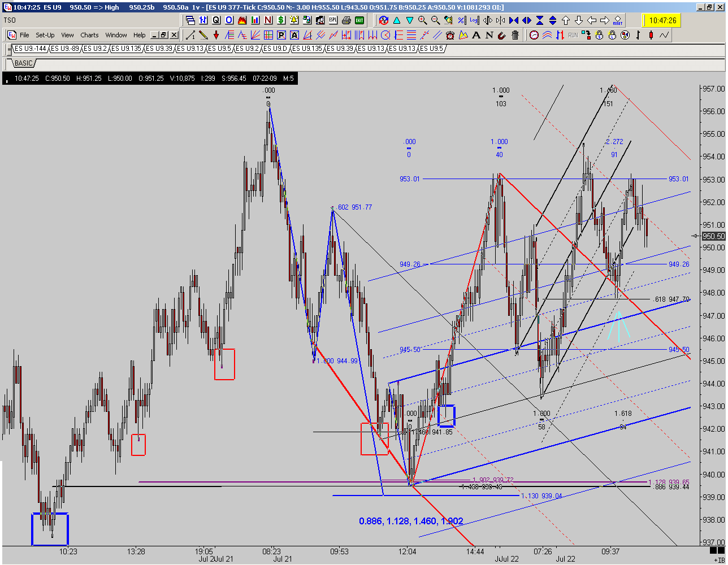Click the scroll chart up arrow icon
The image size is (728, 565).
coord(565,20)
